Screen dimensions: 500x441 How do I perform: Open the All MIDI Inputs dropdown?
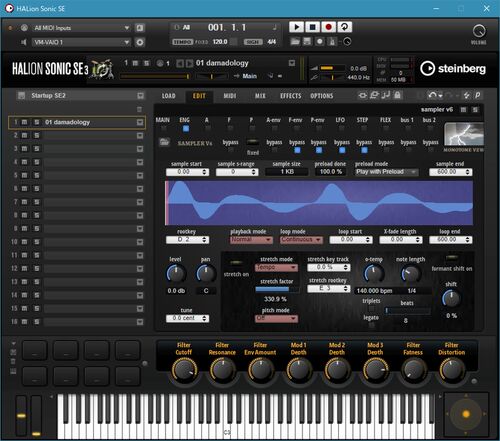(82, 28)
